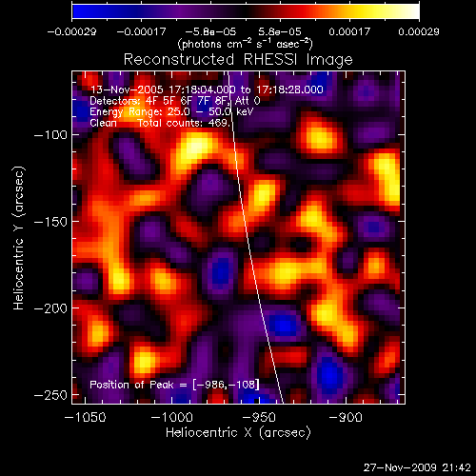Click the color bar scale at top
Image resolution: width=476 pixels, height=476 pixels.
(x=246, y=11)
